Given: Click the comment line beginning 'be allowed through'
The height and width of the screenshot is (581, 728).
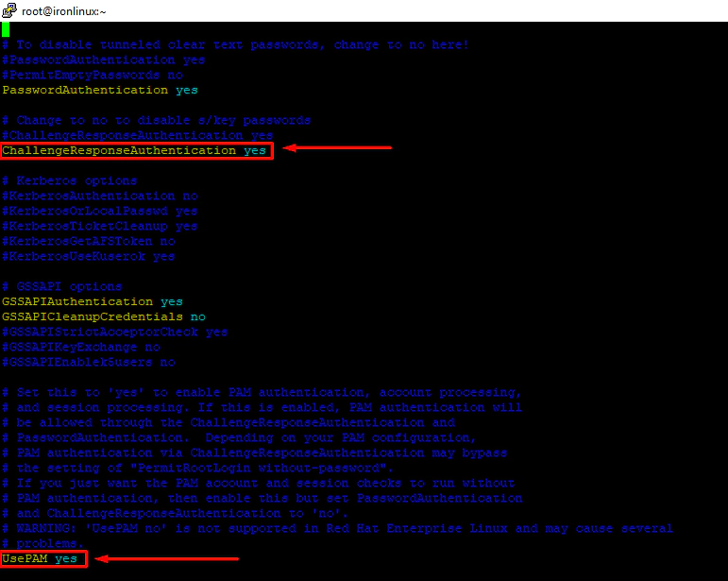Looking at the screenshot, I should (228, 422).
